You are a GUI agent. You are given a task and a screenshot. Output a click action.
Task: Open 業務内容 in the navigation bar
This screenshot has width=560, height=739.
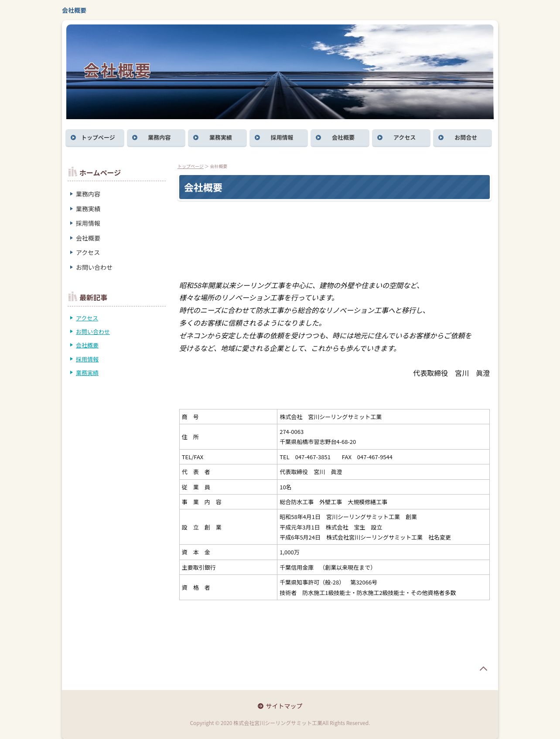[x=156, y=137]
